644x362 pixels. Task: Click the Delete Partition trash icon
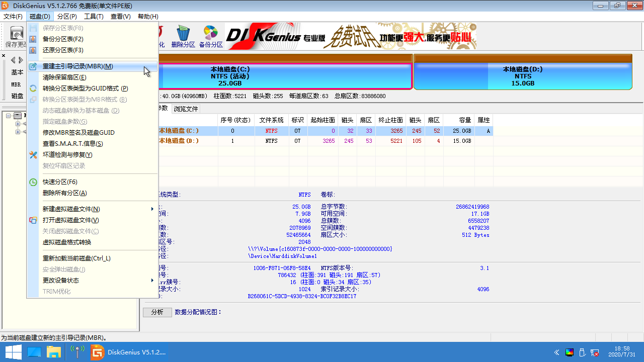point(183,34)
